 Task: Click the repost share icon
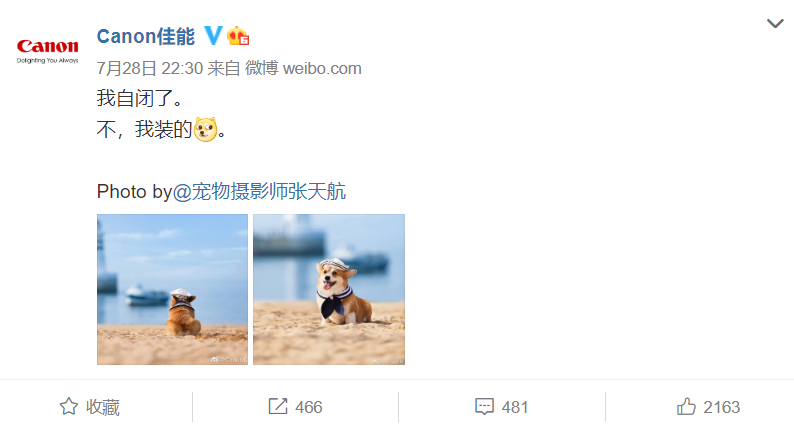click(278, 406)
